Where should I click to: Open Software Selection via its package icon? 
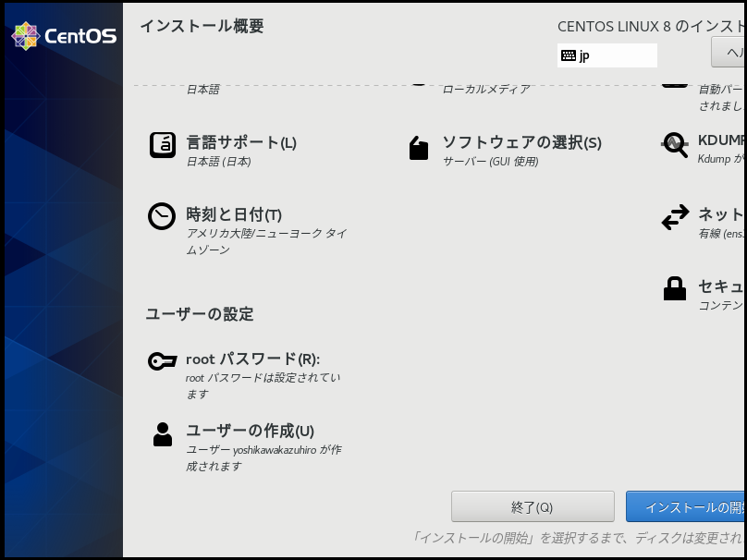(x=419, y=148)
